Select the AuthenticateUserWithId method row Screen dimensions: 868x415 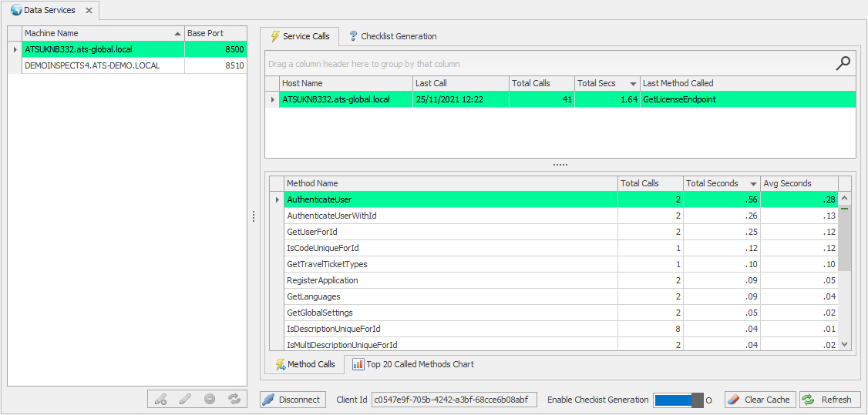pos(553,216)
